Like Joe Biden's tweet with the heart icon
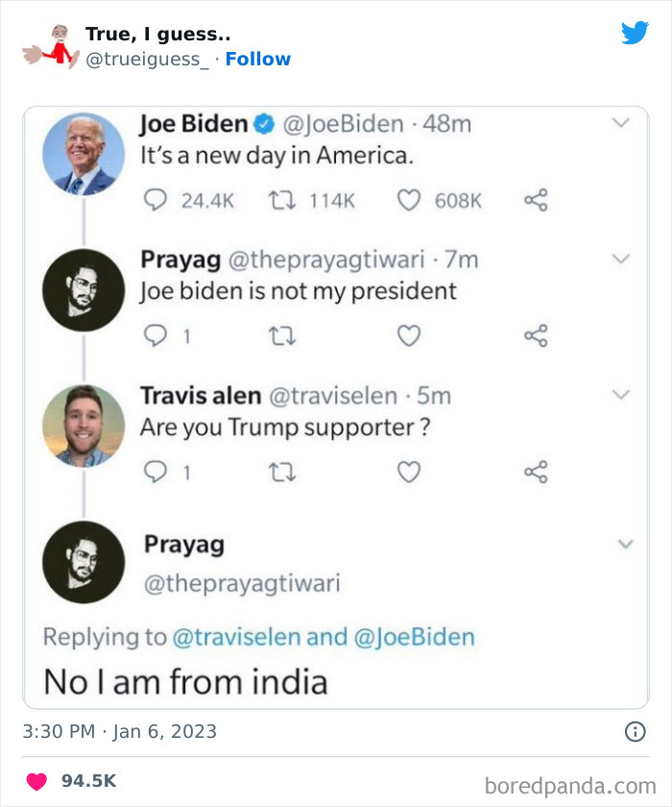 pos(409,200)
